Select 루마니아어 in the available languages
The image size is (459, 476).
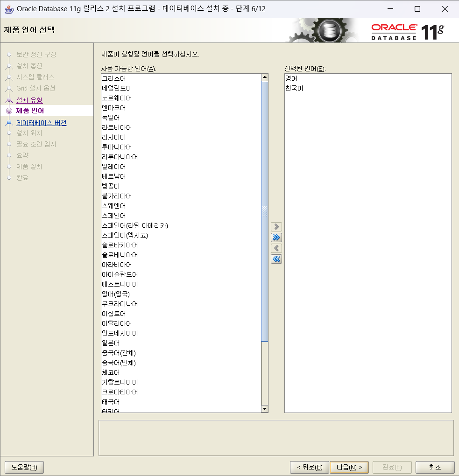pyautogui.click(x=181, y=147)
